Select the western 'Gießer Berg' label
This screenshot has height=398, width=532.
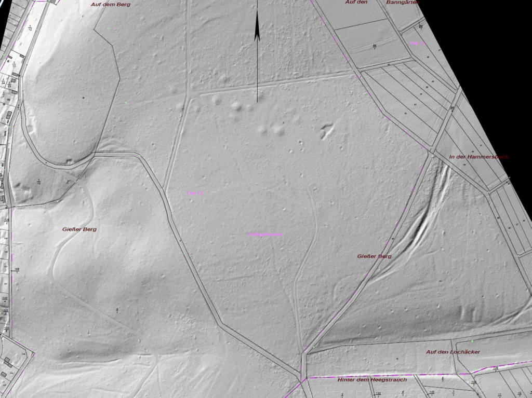click(79, 229)
